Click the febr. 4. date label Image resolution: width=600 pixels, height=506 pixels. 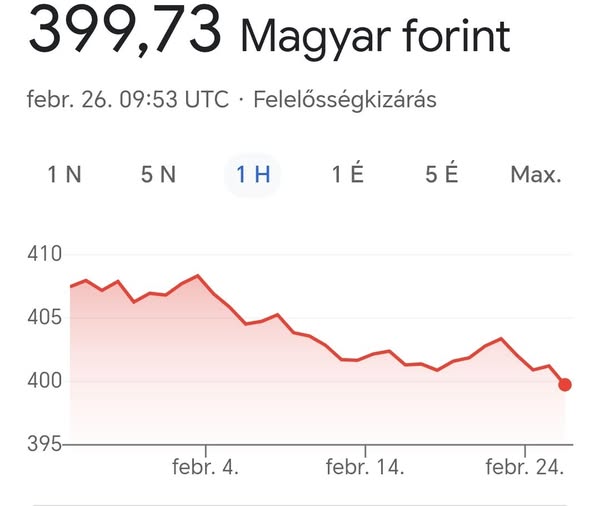[x=205, y=467]
